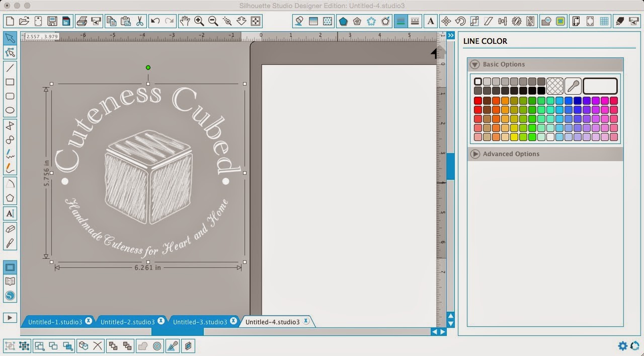The height and width of the screenshot is (356, 644).
Task: Open the Grid Settings icon
Action: point(604,21)
